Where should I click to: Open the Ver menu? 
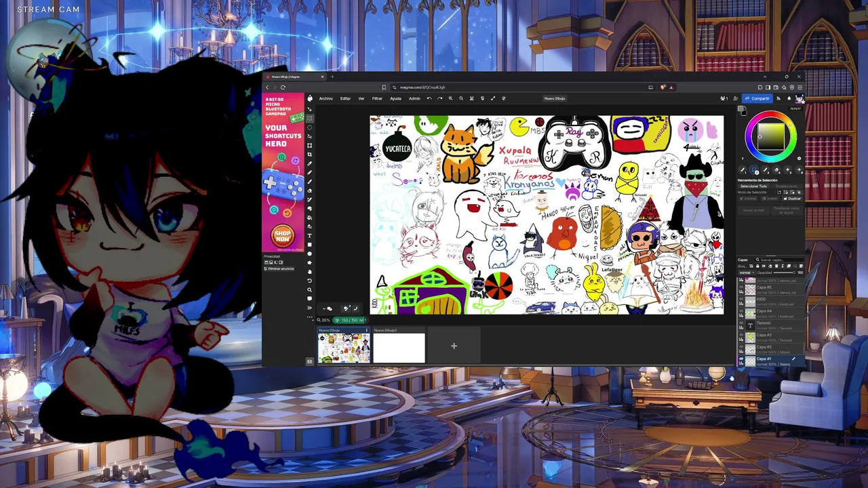tap(361, 98)
